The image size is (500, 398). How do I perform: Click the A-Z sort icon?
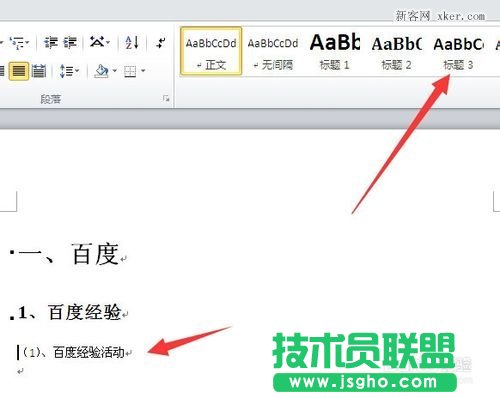(x=132, y=43)
